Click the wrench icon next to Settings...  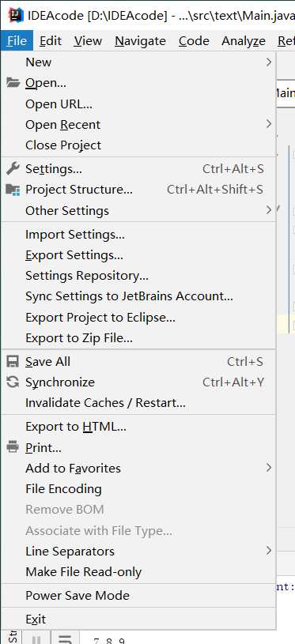coord(13,168)
